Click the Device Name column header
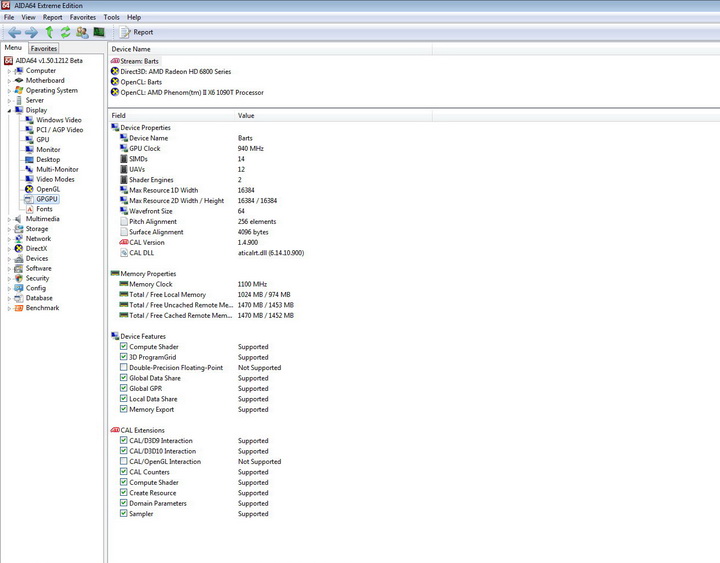720x563 pixels. [270, 49]
